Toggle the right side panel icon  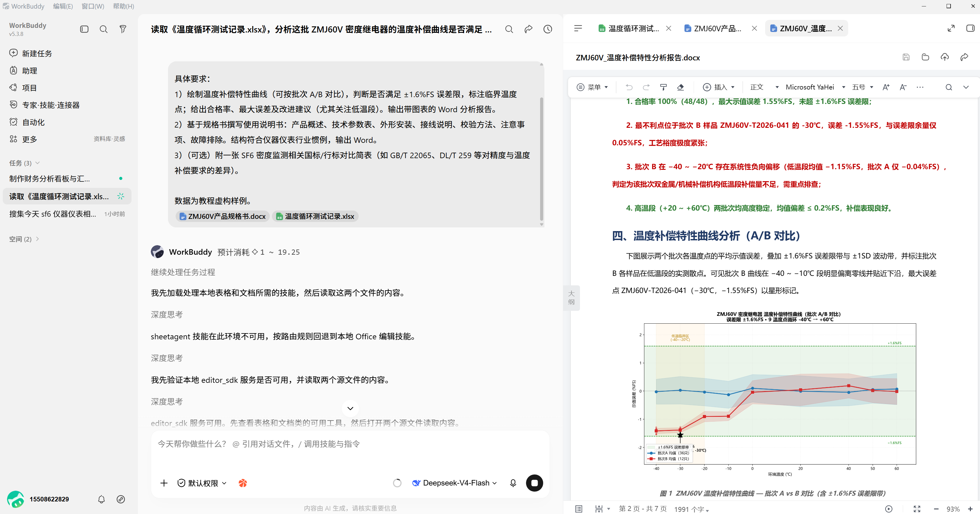(970, 29)
